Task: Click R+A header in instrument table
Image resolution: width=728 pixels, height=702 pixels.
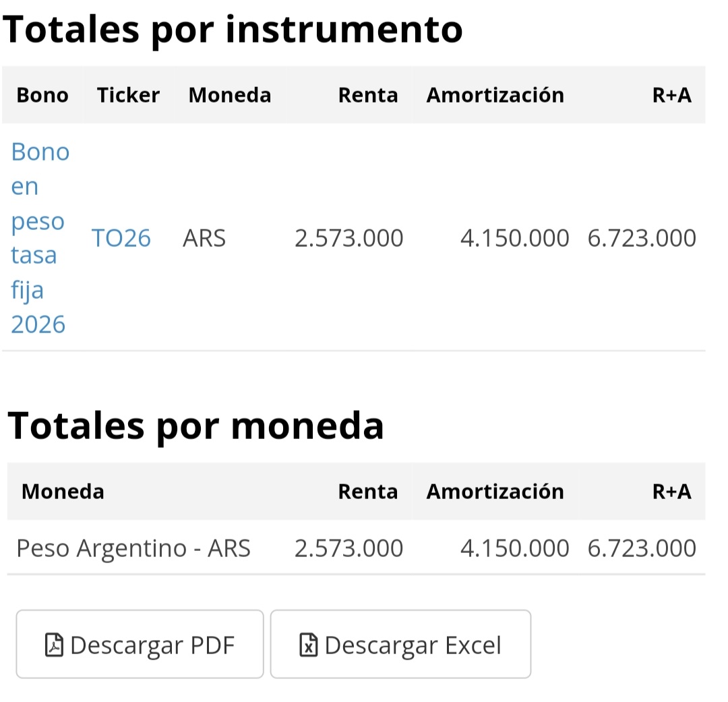Action: pos(672,95)
